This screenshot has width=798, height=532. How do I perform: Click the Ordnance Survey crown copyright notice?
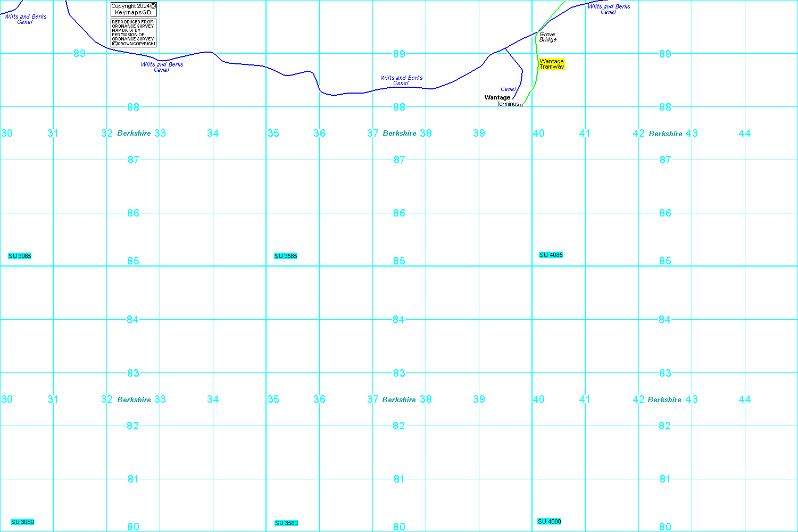[x=134, y=33]
